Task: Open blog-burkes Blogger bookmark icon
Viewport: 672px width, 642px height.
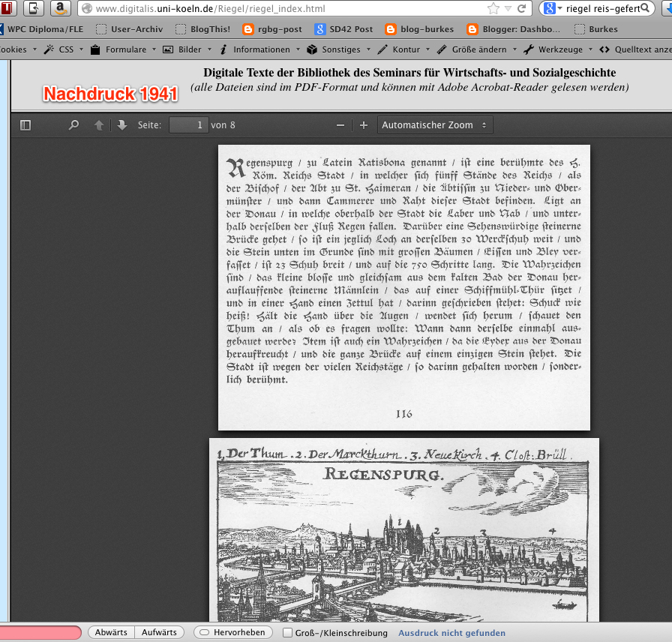Action: coord(391,29)
